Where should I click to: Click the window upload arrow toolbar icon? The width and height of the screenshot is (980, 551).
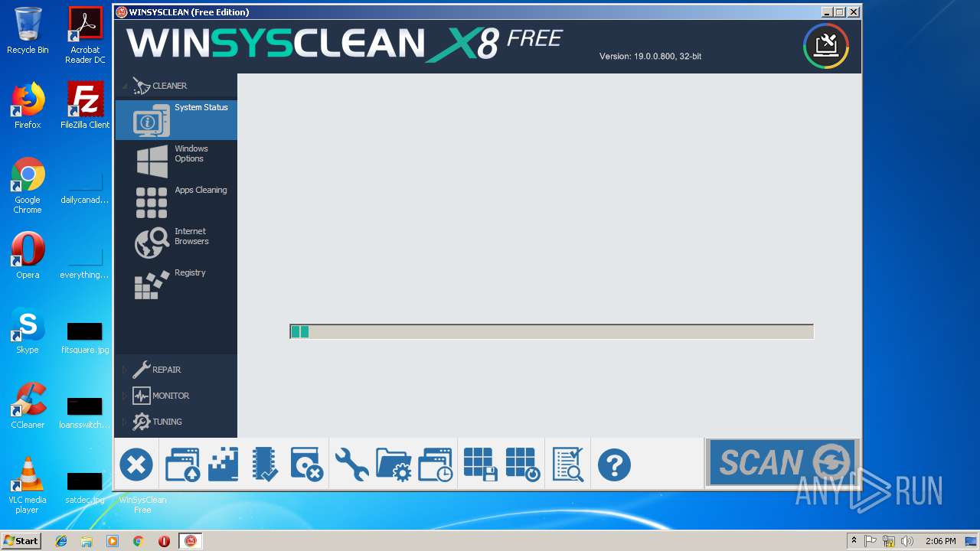[x=182, y=465]
